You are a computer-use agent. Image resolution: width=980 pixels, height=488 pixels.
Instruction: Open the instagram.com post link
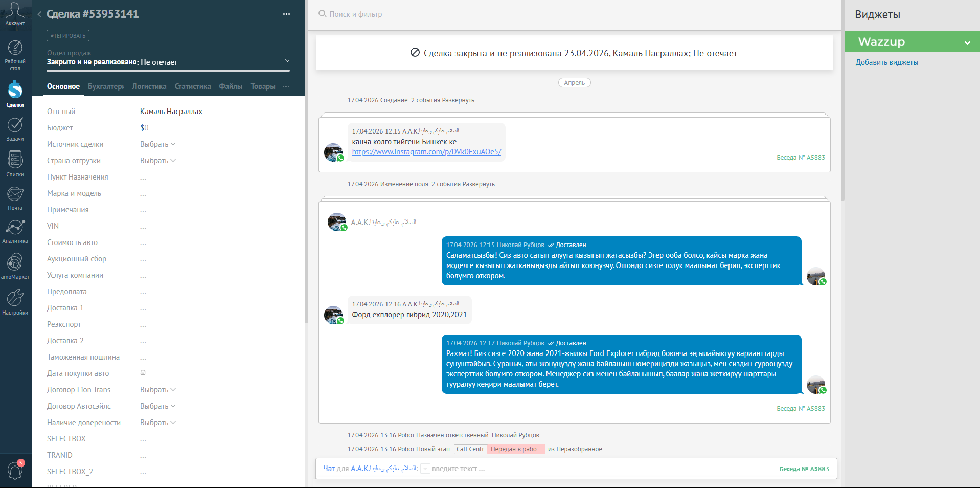pos(426,152)
